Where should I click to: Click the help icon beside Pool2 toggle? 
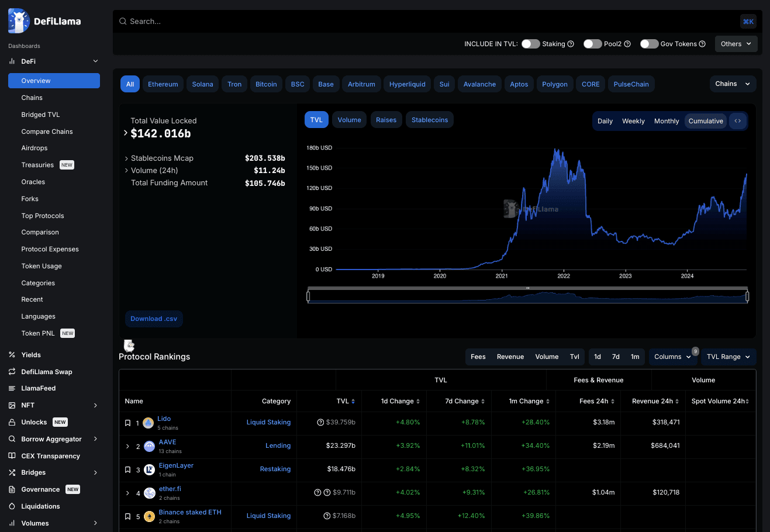click(627, 44)
